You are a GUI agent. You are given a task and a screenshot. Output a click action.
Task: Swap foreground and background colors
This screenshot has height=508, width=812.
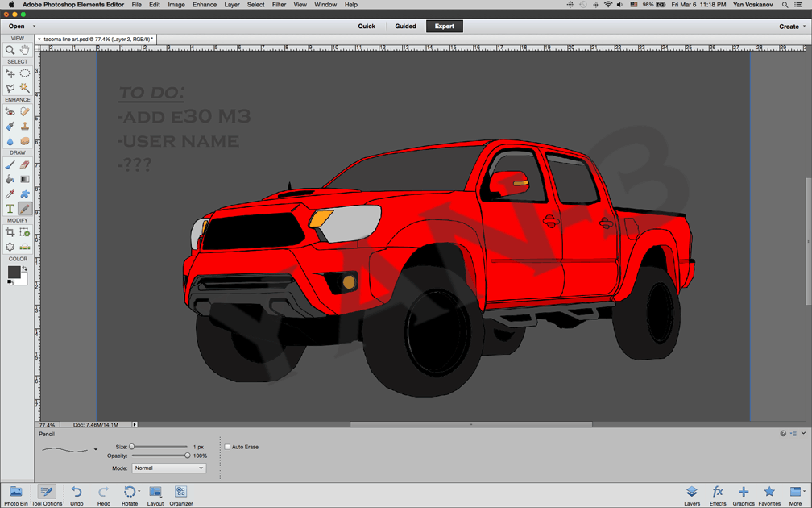click(x=24, y=269)
